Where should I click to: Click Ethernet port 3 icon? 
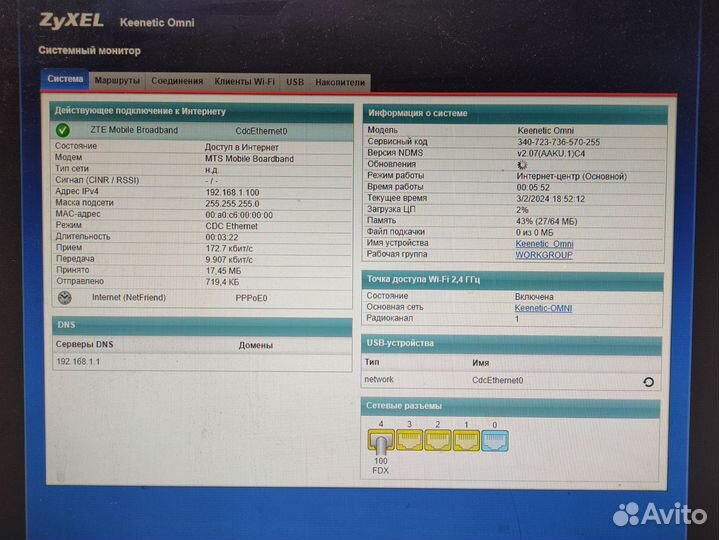(409, 439)
